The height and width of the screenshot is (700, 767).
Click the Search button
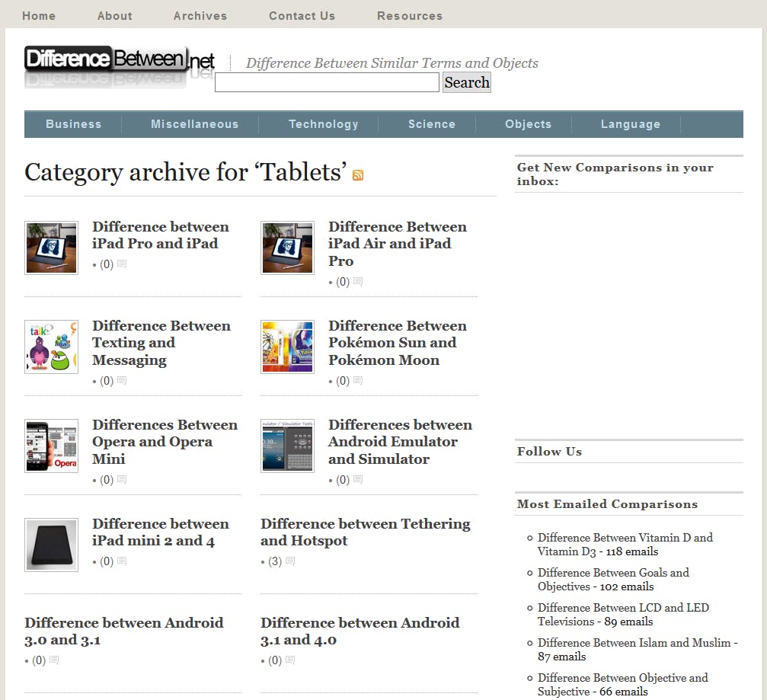(x=467, y=82)
